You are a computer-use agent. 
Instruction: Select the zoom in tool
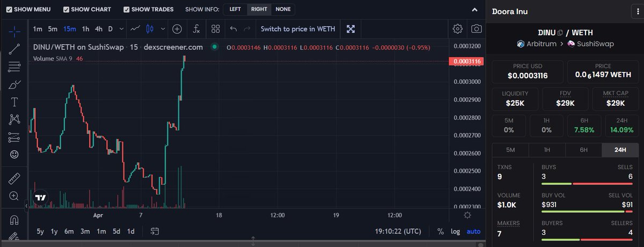click(x=14, y=196)
